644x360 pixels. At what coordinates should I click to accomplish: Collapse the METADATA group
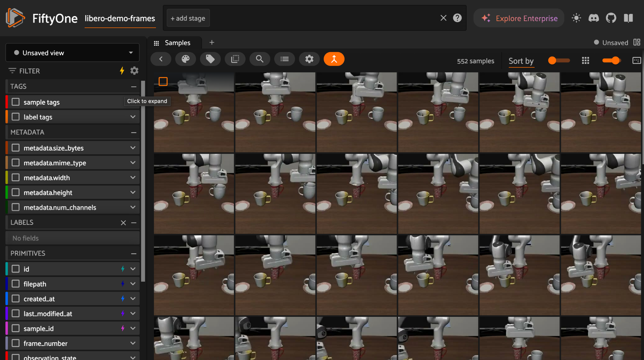pos(134,132)
